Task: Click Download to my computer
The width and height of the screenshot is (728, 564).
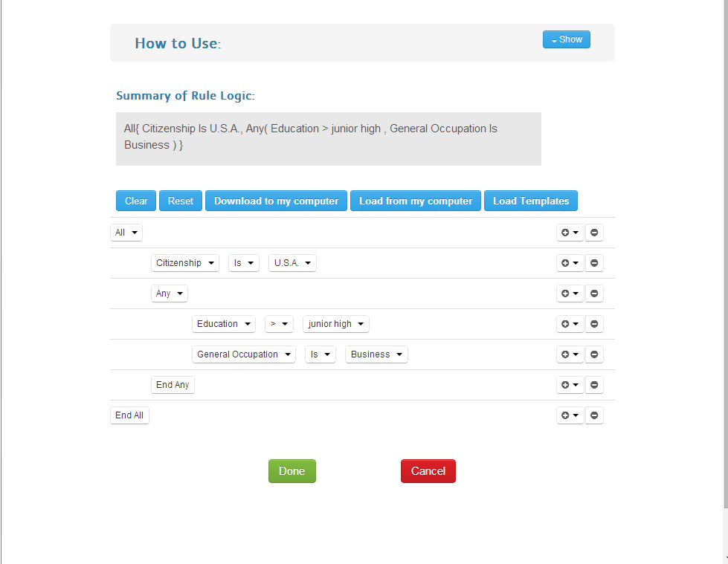Action: [276, 201]
